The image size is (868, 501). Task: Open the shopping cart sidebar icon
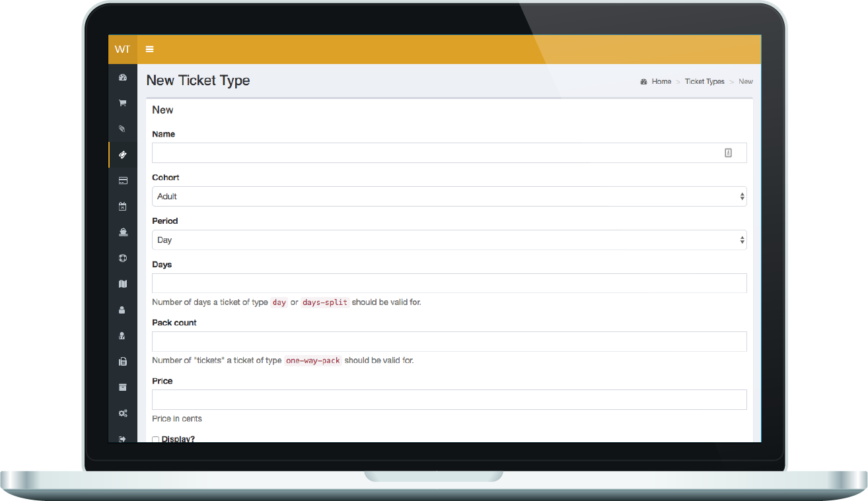122,103
